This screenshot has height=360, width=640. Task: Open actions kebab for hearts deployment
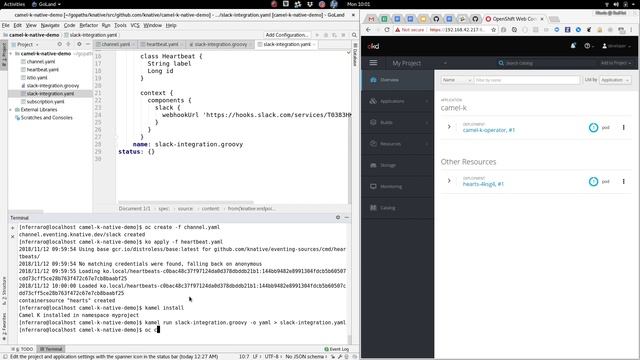point(623,181)
